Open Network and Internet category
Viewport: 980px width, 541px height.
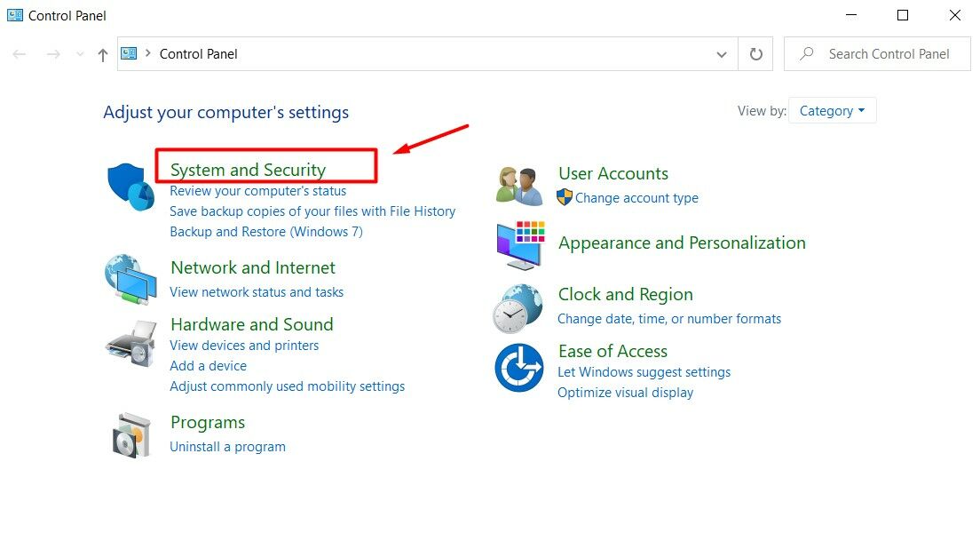253,267
